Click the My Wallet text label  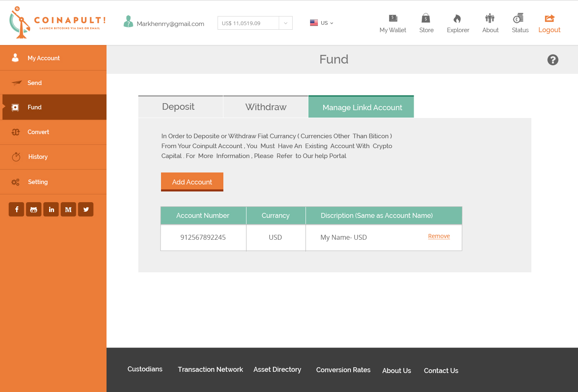[x=393, y=30]
